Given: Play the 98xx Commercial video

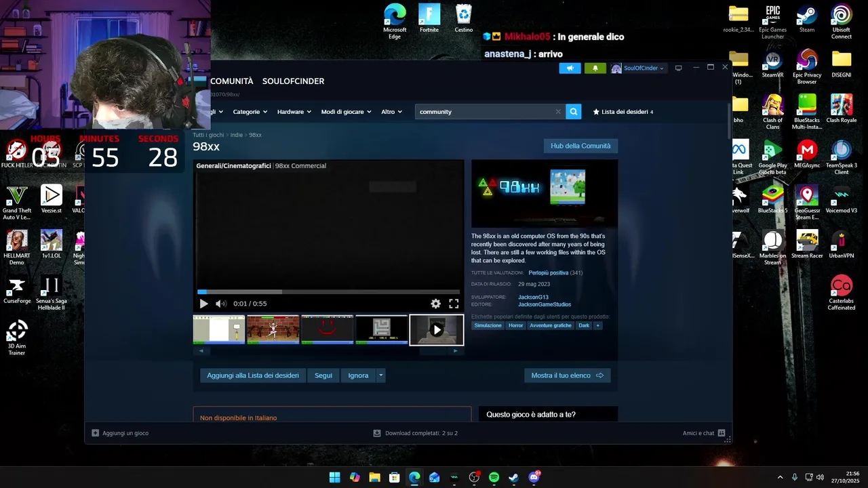Looking at the screenshot, I should point(203,304).
